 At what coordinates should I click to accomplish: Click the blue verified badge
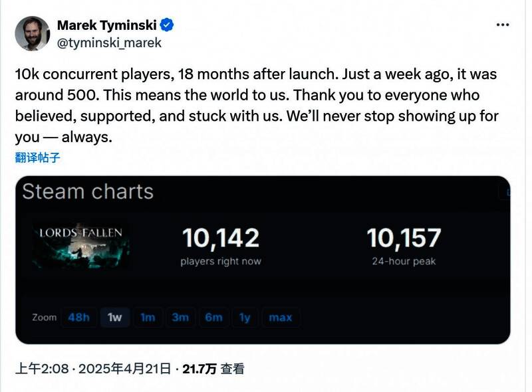168,25
